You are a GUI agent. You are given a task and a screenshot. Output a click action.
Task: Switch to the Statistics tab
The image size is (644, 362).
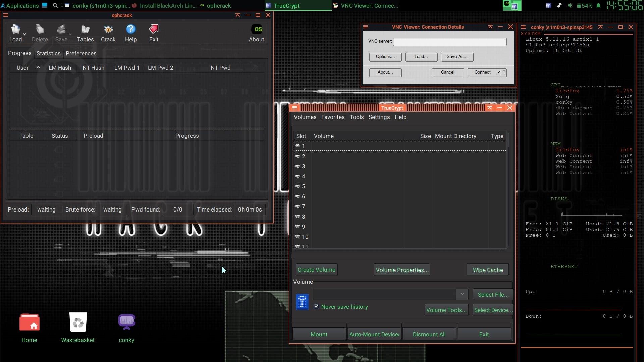(48, 53)
